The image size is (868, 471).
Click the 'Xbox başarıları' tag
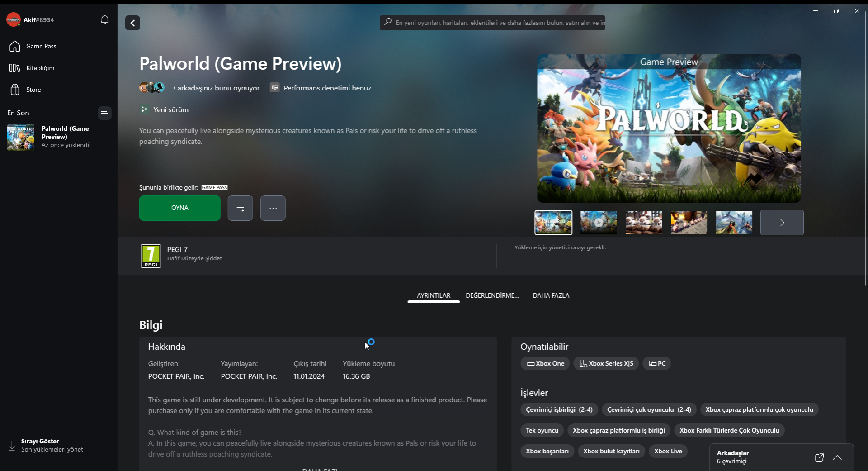pyautogui.click(x=547, y=451)
